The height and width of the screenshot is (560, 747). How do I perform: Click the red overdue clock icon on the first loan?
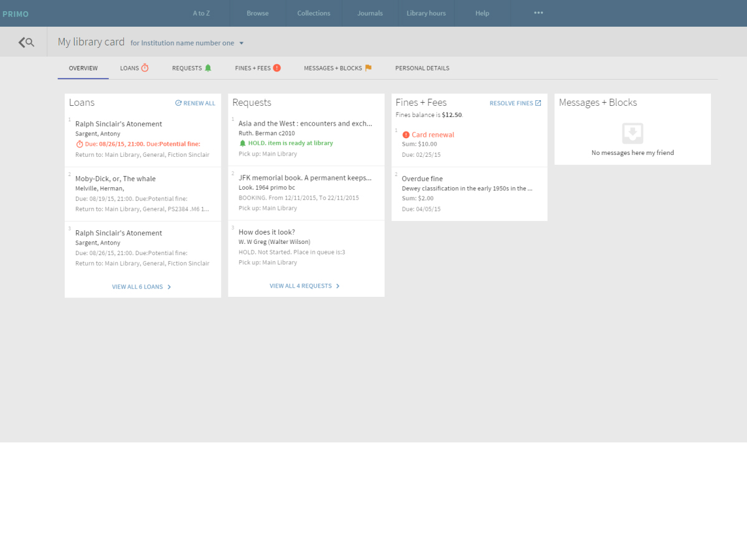[79, 144]
